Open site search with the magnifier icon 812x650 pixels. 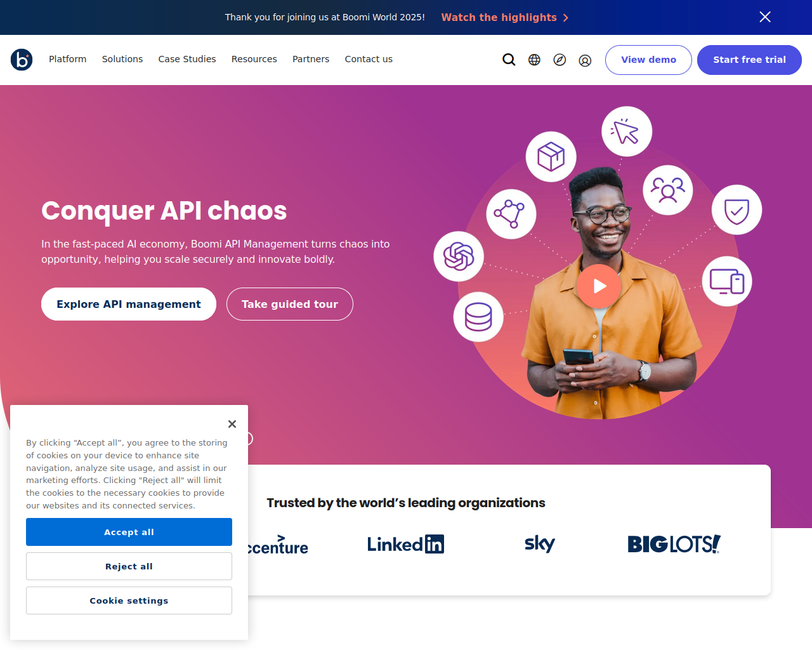click(509, 60)
